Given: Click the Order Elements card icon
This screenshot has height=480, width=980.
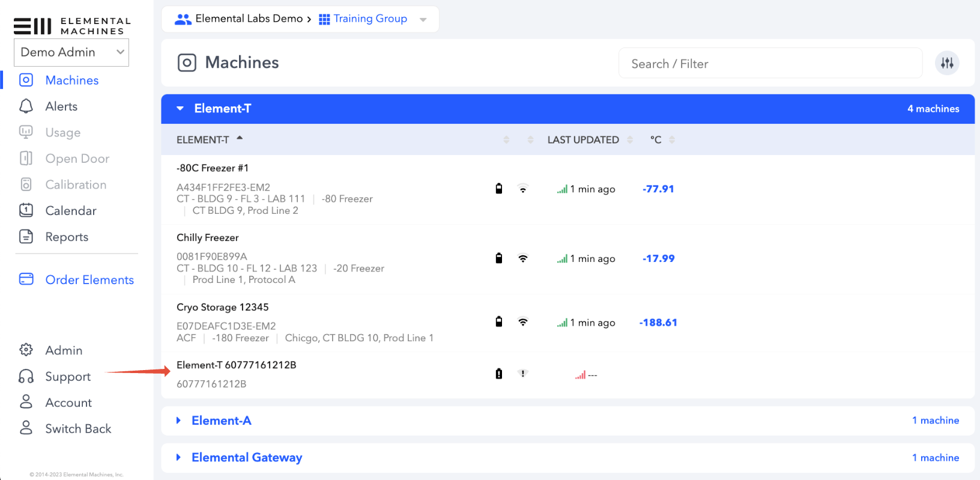Looking at the screenshot, I should click(26, 279).
